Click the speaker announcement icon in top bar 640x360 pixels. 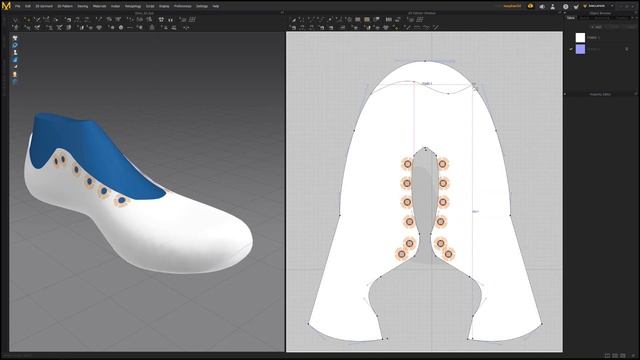pos(542,7)
